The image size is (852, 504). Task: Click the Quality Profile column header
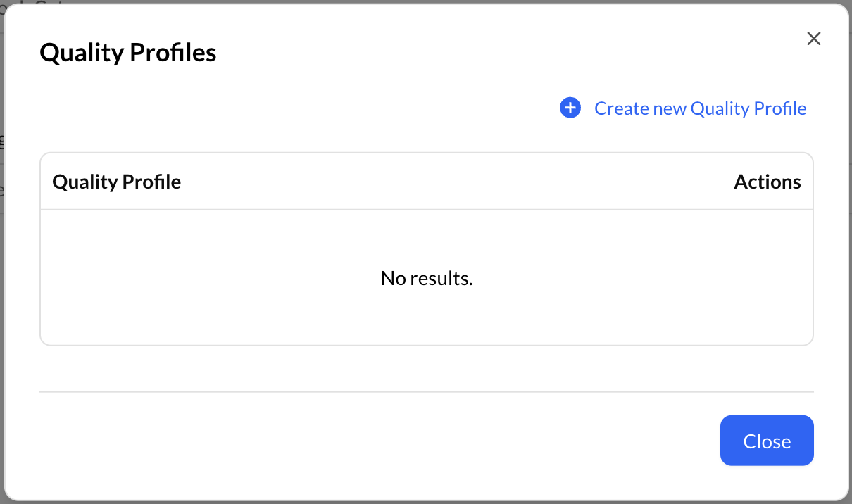click(116, 181)
